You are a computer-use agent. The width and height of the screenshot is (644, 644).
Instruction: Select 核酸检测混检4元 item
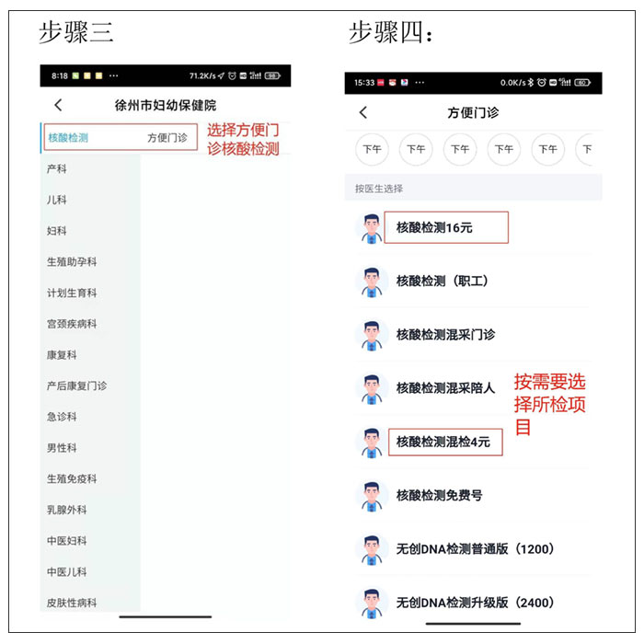point(443,443)
